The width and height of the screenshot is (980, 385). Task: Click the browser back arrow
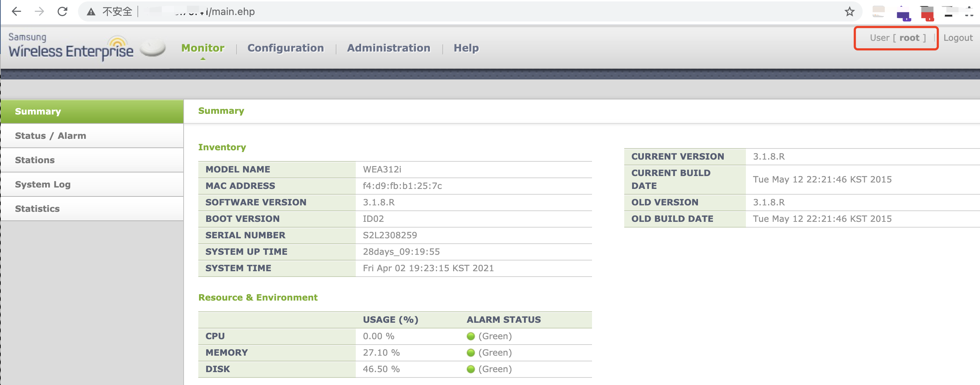pyautogui.click(x=16, y=11)
